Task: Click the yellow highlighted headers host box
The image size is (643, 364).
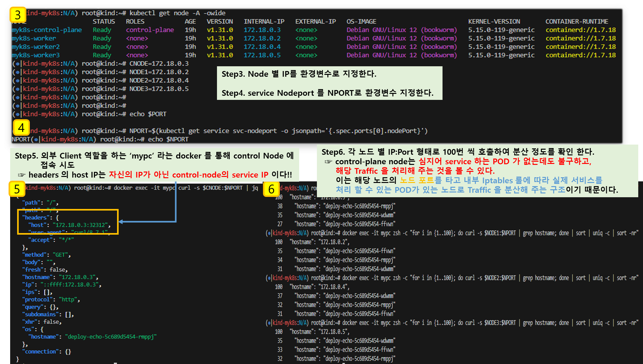Action: pos(68,221)
